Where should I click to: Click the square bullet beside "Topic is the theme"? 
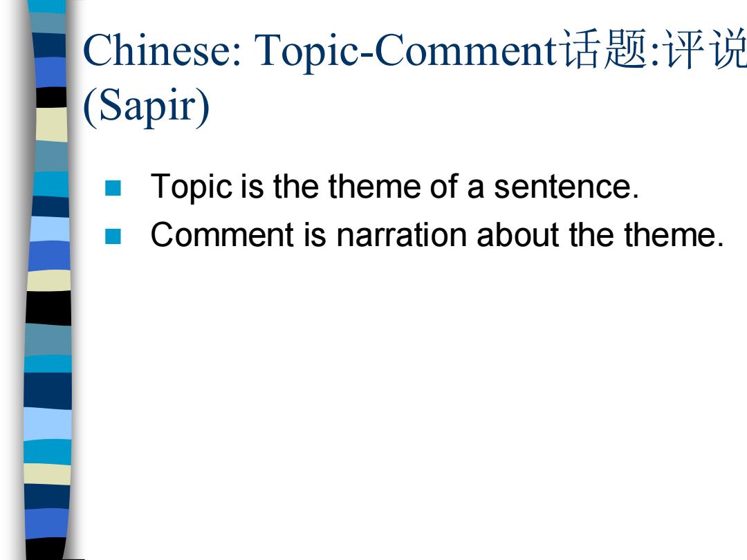pos(113,188)
